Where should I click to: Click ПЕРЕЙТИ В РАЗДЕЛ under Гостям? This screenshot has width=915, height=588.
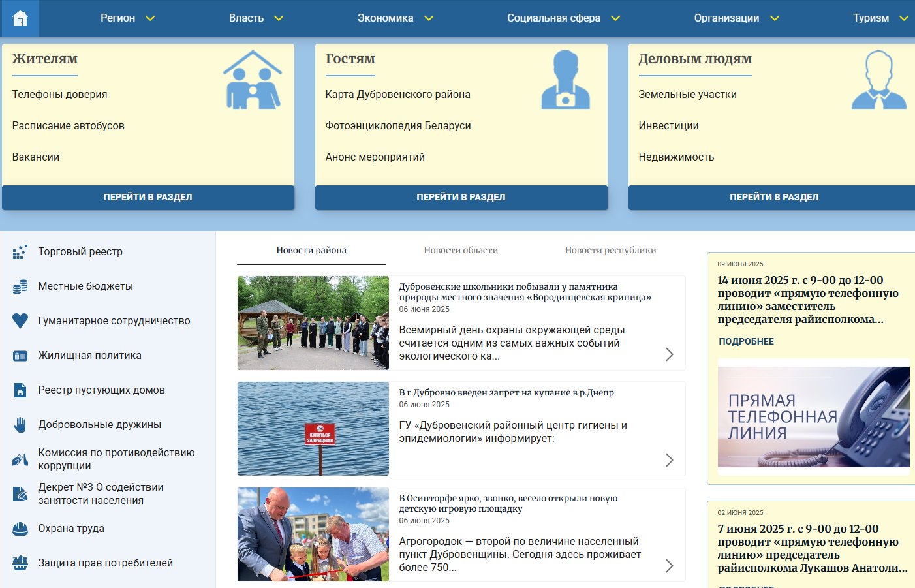click(461, 197)
